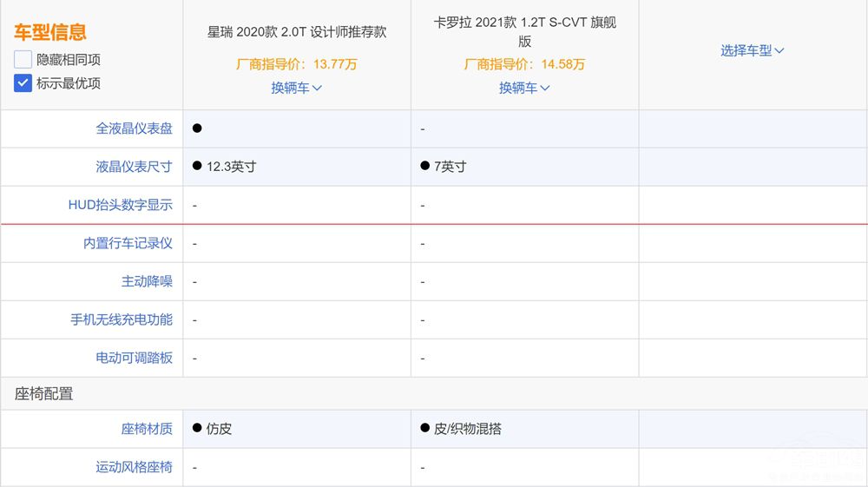The image size is (868, 487).
Task: Open the HUD抬头数字显示 label link
Action: (x=120, y=205)
